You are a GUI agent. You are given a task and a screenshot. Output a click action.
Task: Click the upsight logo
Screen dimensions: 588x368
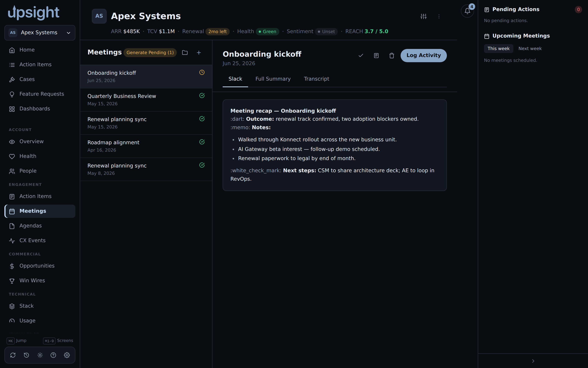tap(33, 13)
